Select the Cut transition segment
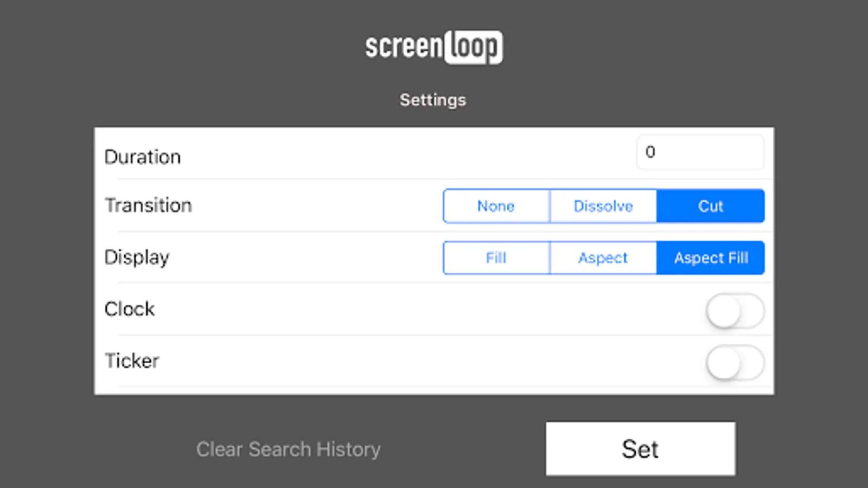The height and width of the screenshot is (488, 868). [x=710, y=206]
